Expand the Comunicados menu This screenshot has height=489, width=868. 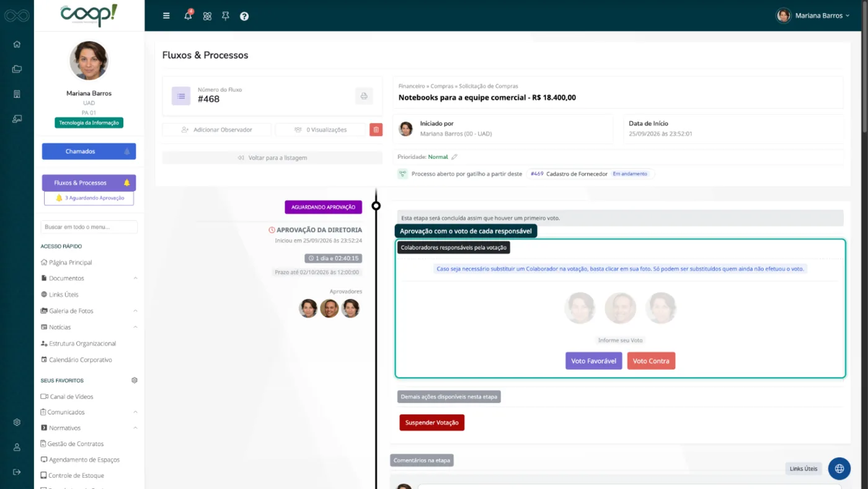click(x=89, y=412)
